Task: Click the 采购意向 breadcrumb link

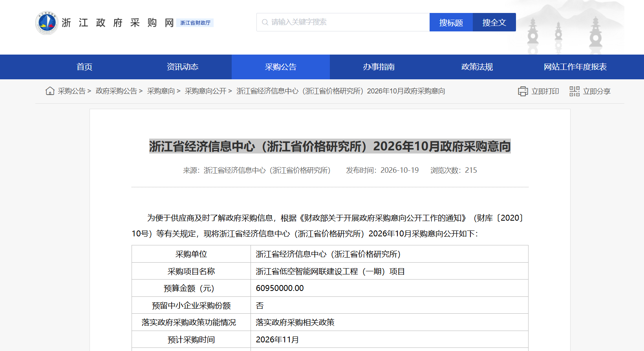Action: (161, 91)
